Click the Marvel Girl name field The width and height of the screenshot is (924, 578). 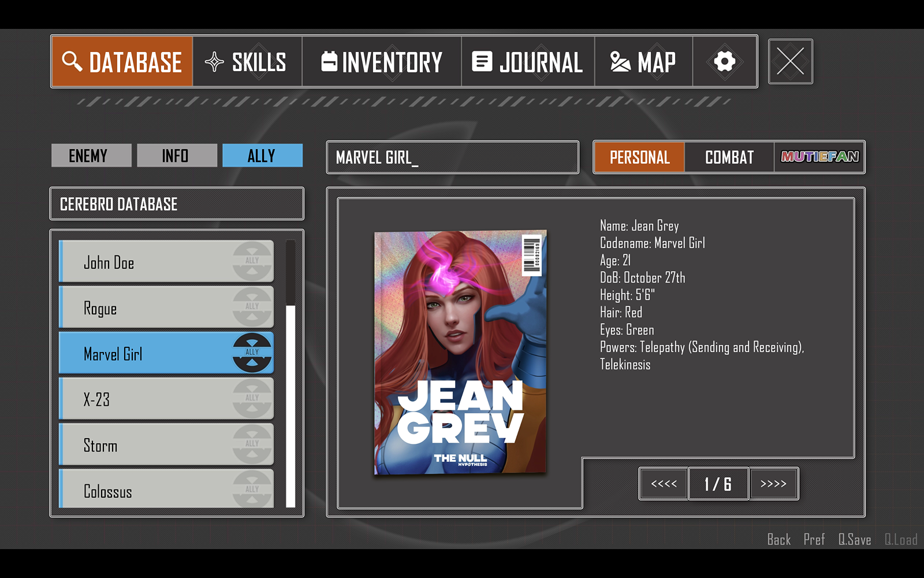[x=453, y=157]
